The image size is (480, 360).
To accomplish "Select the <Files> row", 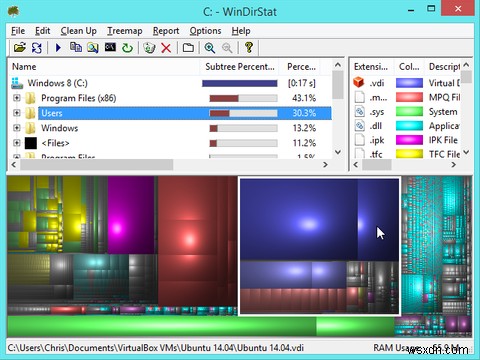I will click(170, 143).
